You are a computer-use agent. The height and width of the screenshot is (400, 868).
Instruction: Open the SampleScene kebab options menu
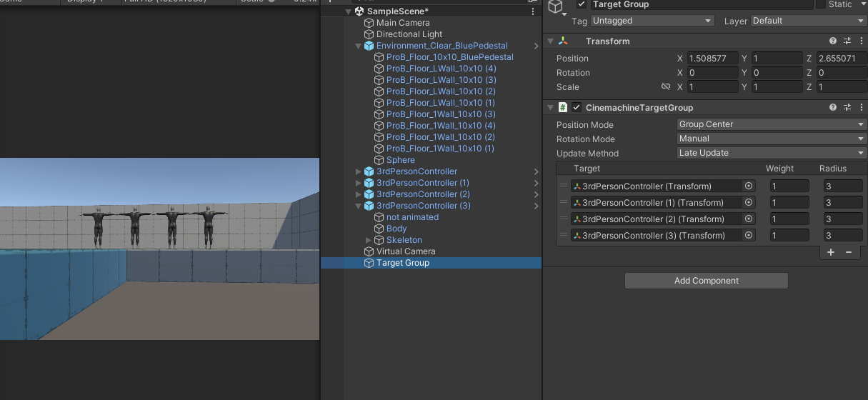coord(533,11)
